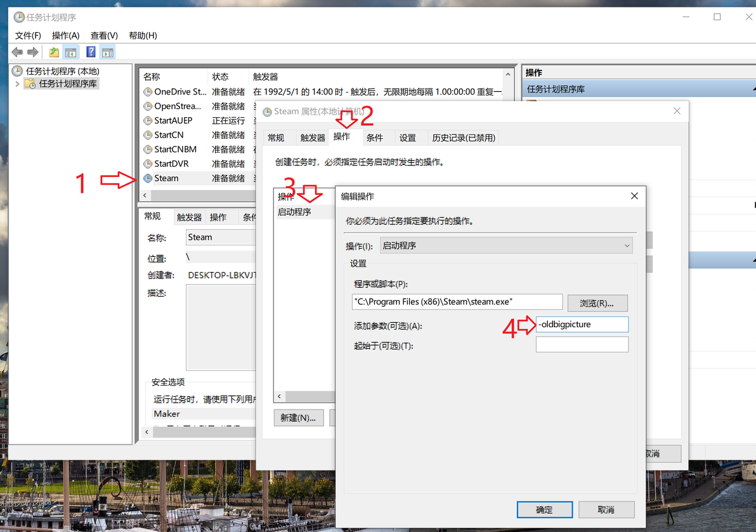Click the Show/Hide console tree icon
The width and height of the screenshot is (756, 532).
(x=71, y=52)
